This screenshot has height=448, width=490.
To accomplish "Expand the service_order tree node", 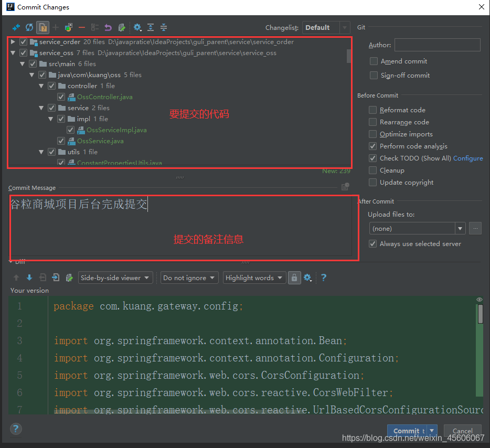I will click(x=13, y=41).
